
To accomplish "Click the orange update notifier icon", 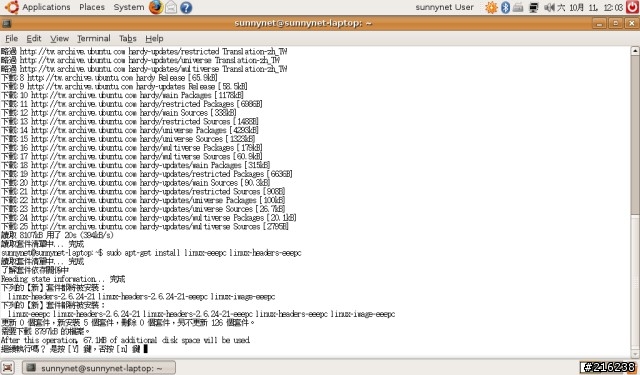I will pyautogui.click(x=491, y=7).
